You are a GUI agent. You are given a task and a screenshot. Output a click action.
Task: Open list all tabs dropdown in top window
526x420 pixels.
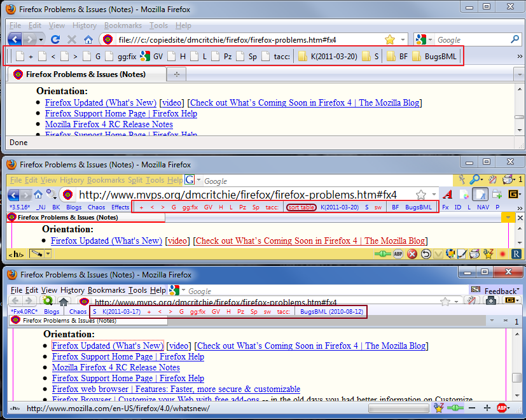520,74
